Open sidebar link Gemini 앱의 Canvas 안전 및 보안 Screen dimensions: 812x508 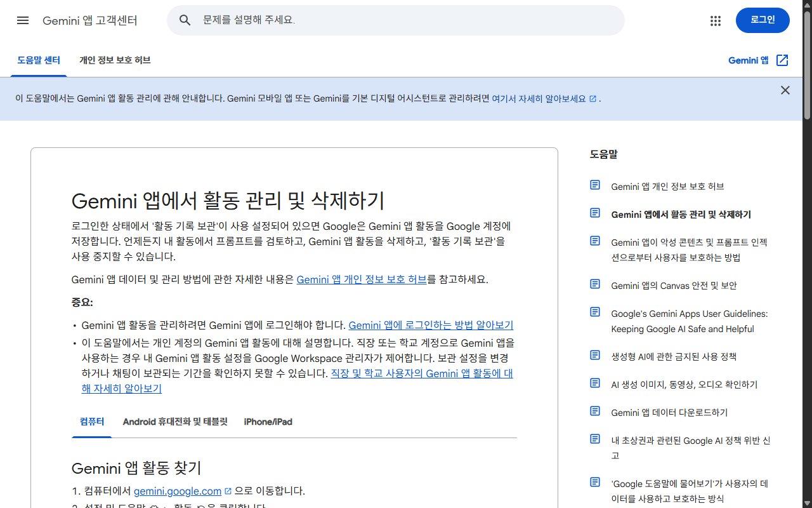tap(674, 286)
